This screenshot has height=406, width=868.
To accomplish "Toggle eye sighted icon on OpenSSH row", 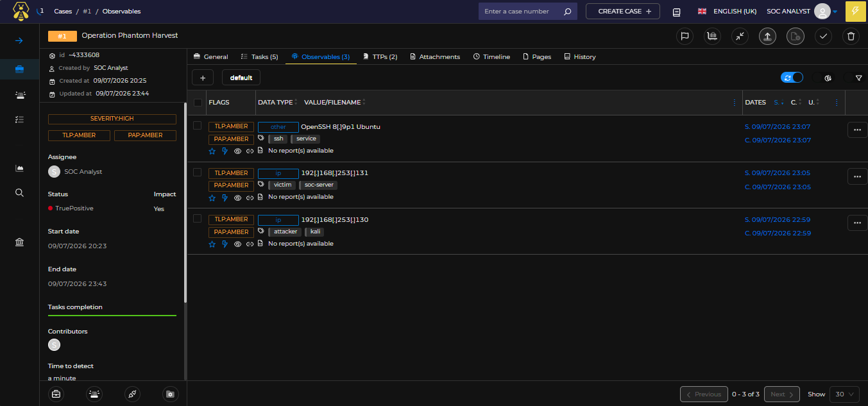I will (237, 151).
